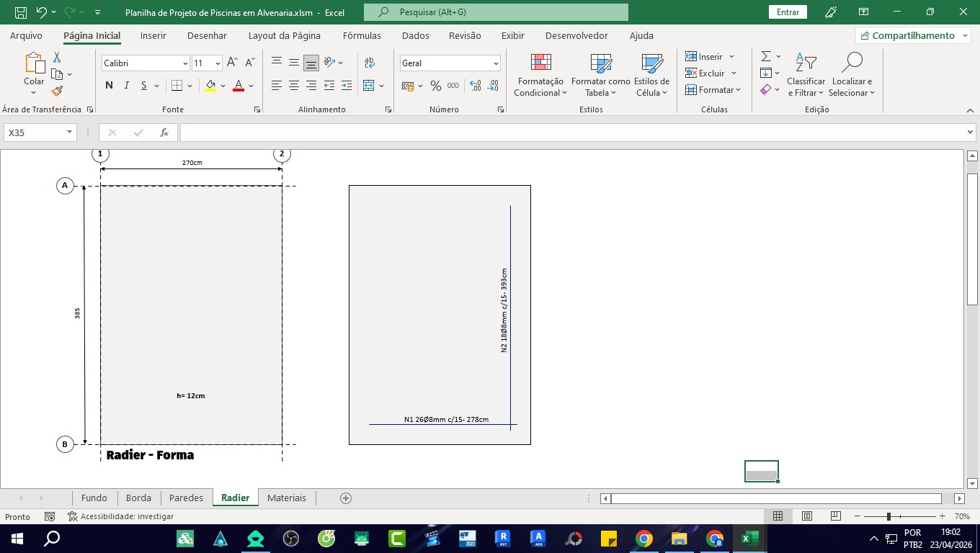Click the Sort and Filter icon
The width and height of the screenshot is (980, 553).
(x=806, y=76)
